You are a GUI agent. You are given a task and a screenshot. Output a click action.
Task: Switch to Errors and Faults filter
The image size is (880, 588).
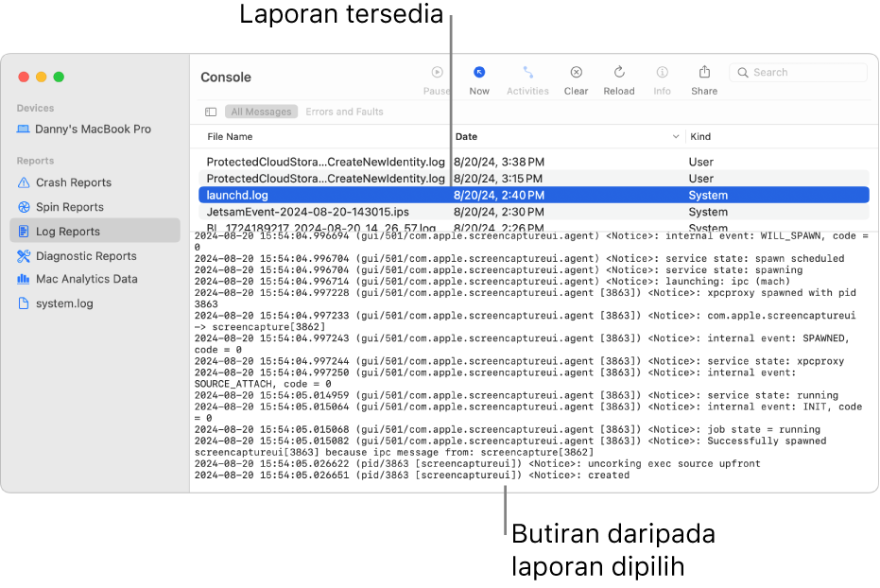pos(345,112)
